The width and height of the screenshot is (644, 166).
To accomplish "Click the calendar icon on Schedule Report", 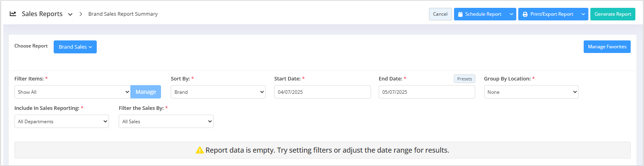I will [x=460, y=14].
